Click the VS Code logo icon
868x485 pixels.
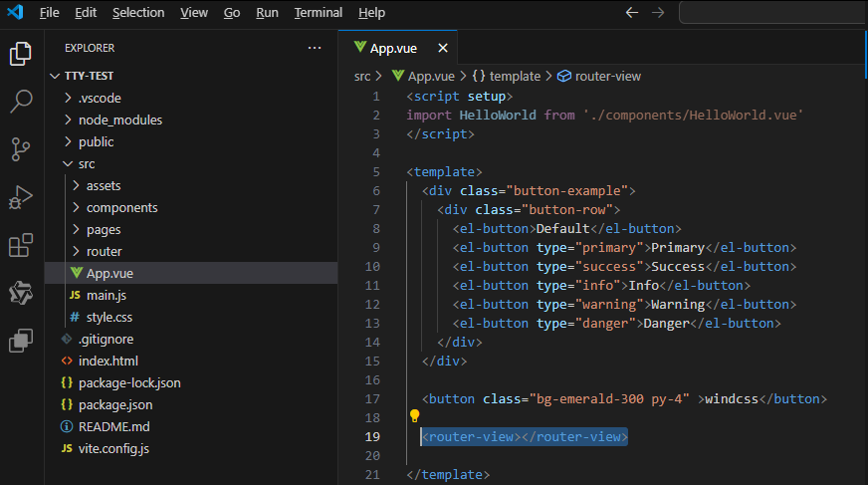(x=16, y=12)
